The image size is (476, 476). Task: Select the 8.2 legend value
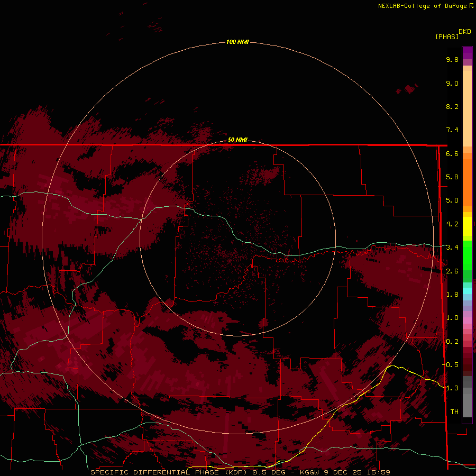(x=452, y=106)
